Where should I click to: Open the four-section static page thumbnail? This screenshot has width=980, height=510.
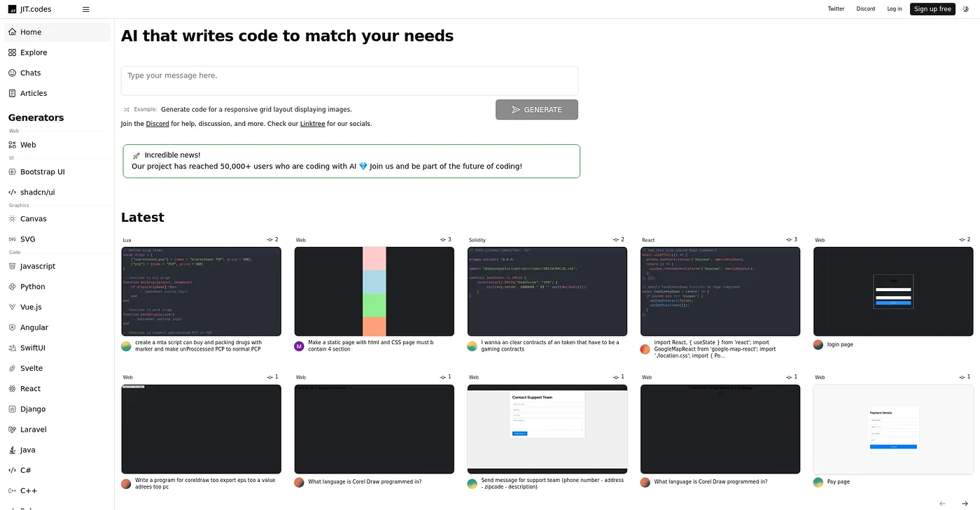coord(374,291)
